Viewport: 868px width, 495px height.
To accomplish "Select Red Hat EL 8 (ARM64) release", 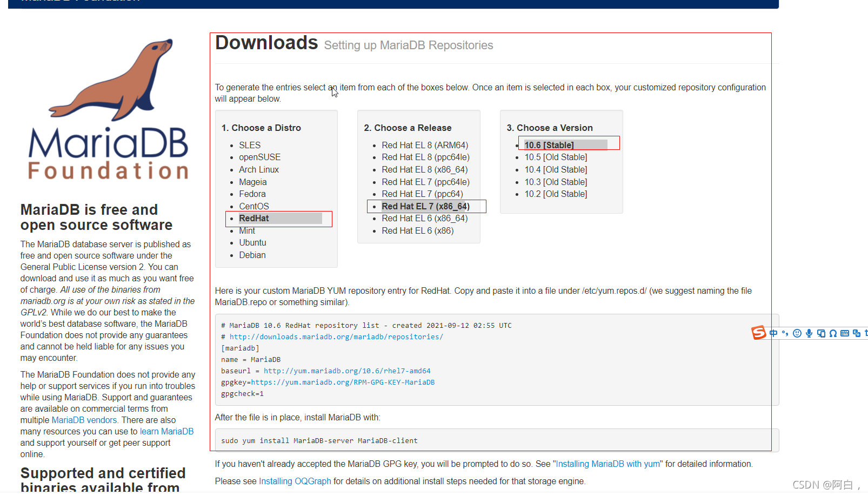I will [425, 145].
